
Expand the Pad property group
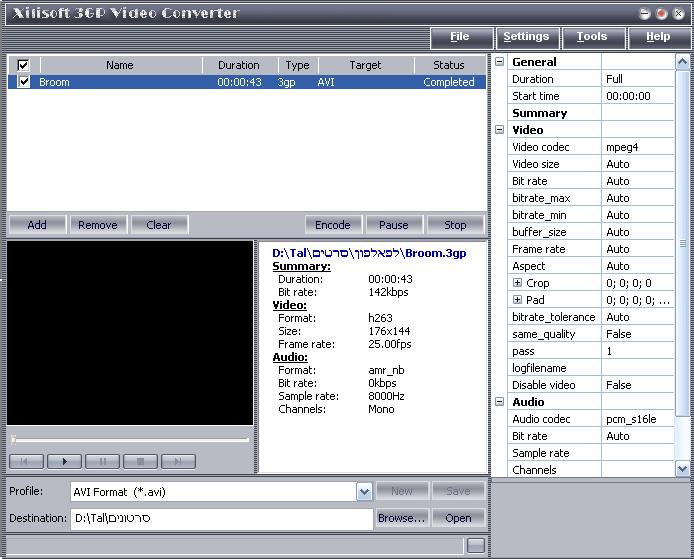coord(518,300)
